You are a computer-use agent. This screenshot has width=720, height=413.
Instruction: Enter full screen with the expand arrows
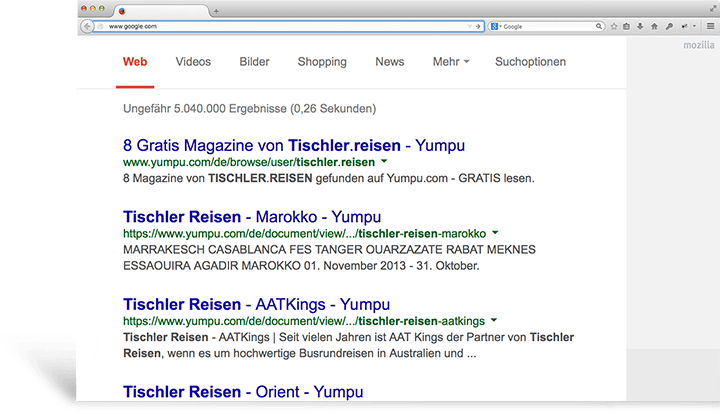713,8
